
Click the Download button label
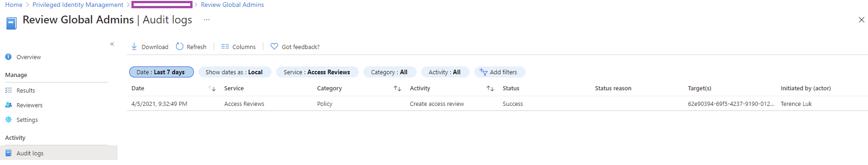tap(155, 47)
